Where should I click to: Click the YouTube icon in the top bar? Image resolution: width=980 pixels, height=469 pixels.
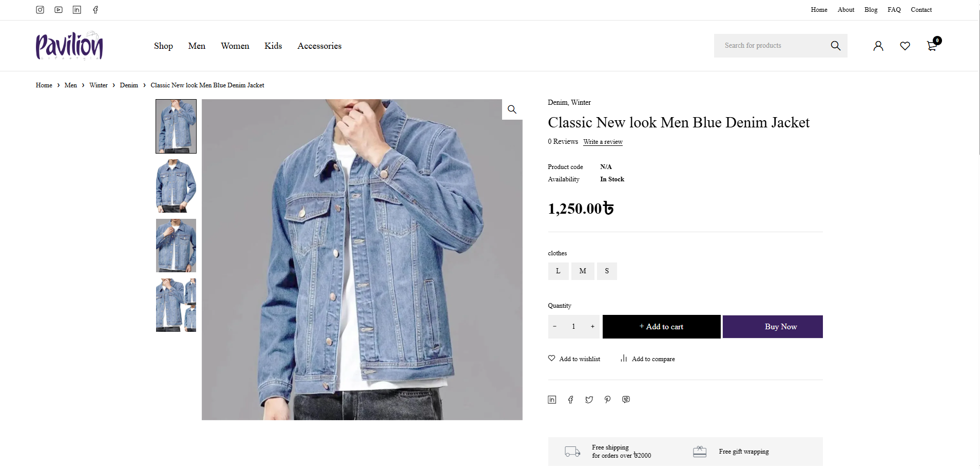pyautogui.click(x=58, y=10)
